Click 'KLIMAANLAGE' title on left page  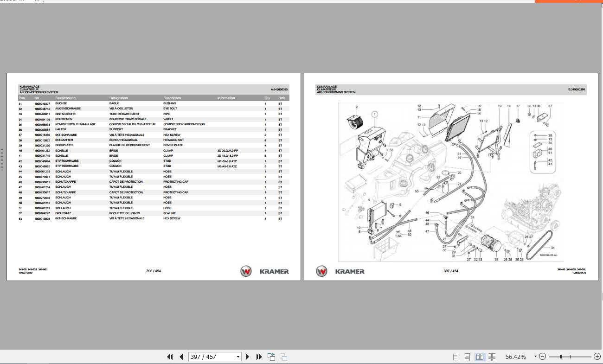(x=29, y=87)
